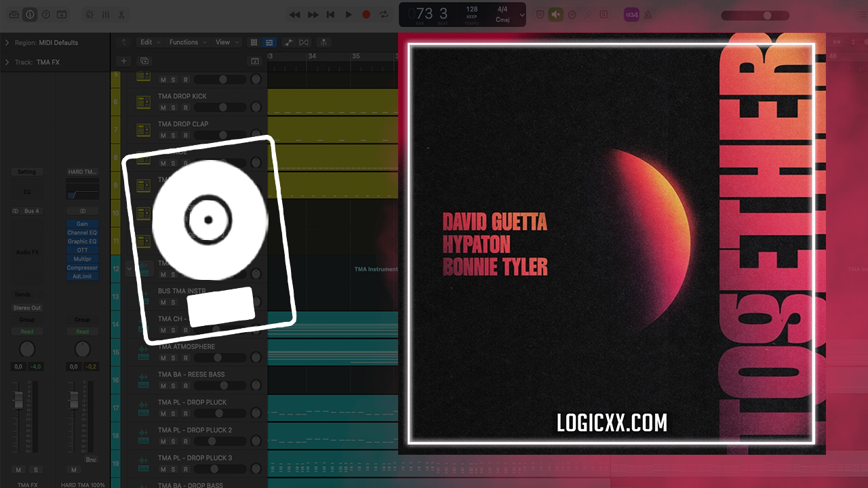Open the View menu in Tracks area
This screenshot has height=488, width=868.
click(226, 42)
